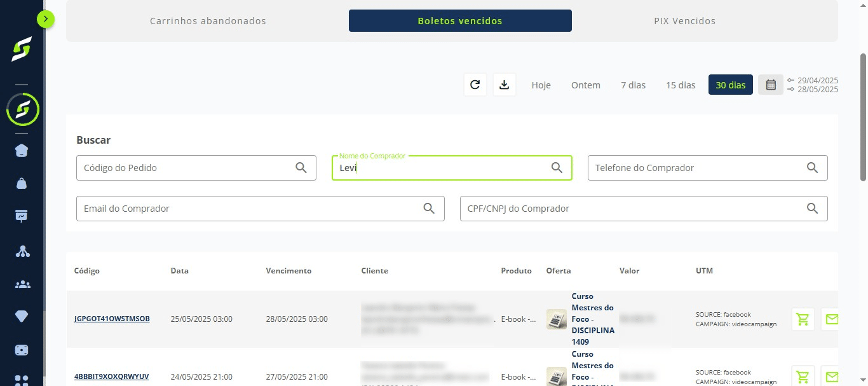868x386 pixels.
Task: Open the circular S profile icon
Action: click(x=22, y=109)
